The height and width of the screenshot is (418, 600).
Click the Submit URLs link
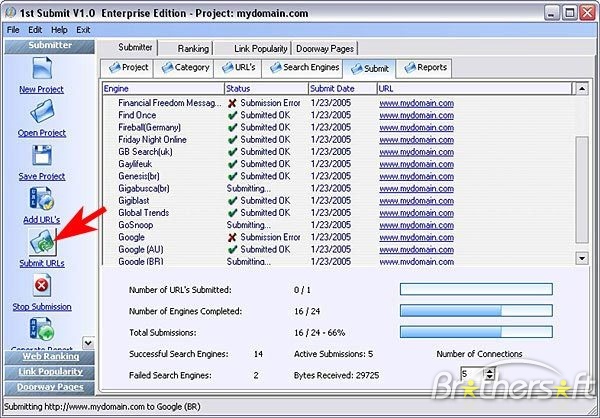(x=42, y=263)
